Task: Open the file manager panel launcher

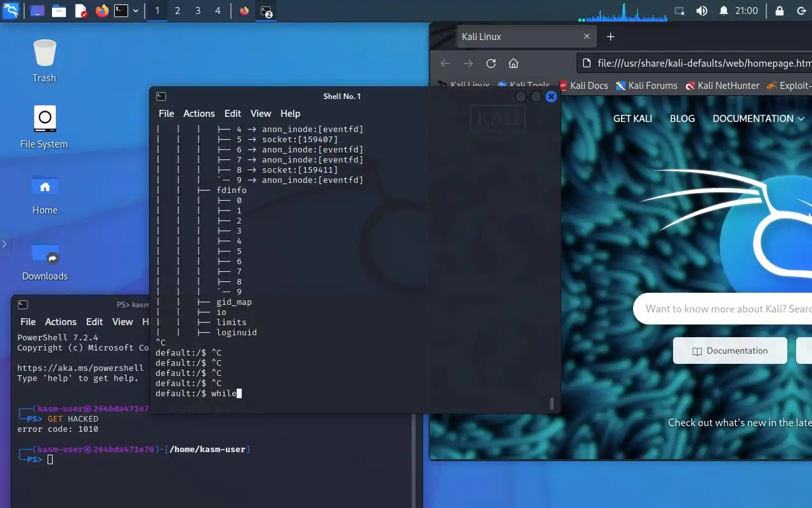Action: (x=59, y=11)
